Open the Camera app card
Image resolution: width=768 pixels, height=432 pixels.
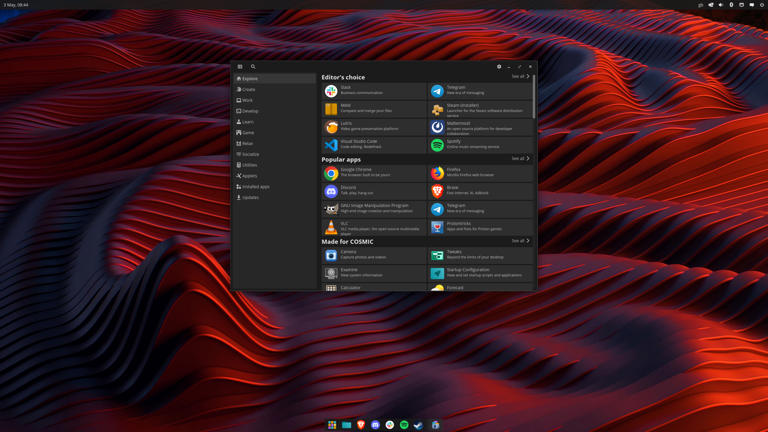pos(374,255)
